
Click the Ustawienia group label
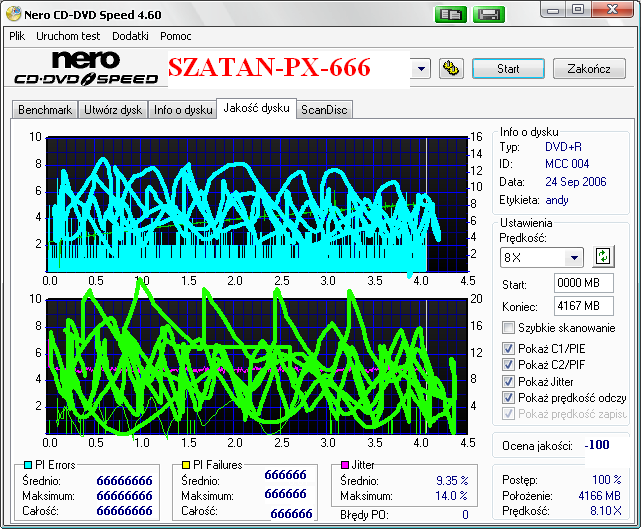526,223
